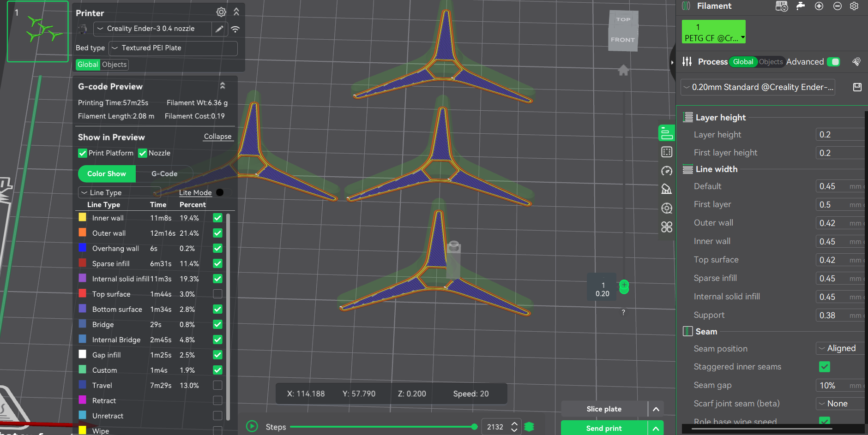Remove a filament with minus icon
This screenshot has height=435, width=868.
click(838, 6)
